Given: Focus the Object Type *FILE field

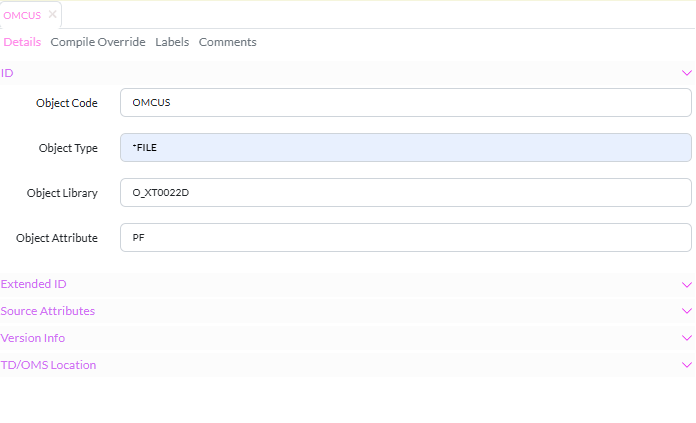Looking at the screenshot, I should (405, 148).
